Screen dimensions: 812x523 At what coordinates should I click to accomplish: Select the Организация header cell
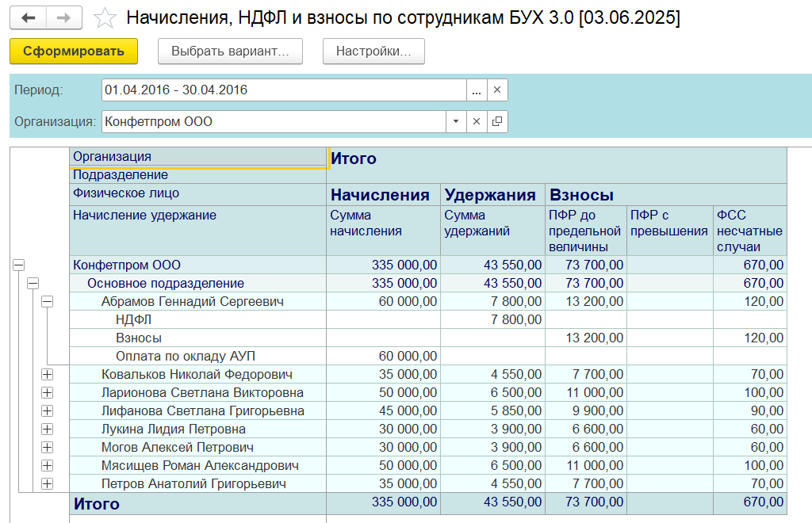coord(197,157)
